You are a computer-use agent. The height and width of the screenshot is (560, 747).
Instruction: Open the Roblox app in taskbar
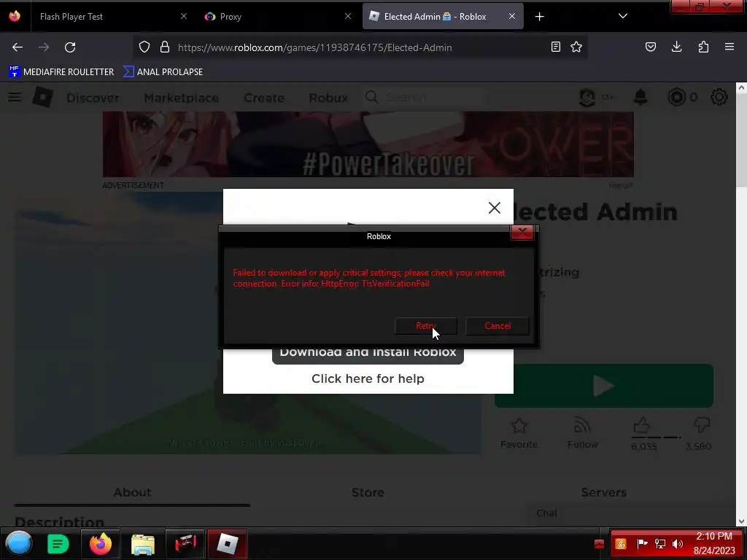[x=228, y=544]
